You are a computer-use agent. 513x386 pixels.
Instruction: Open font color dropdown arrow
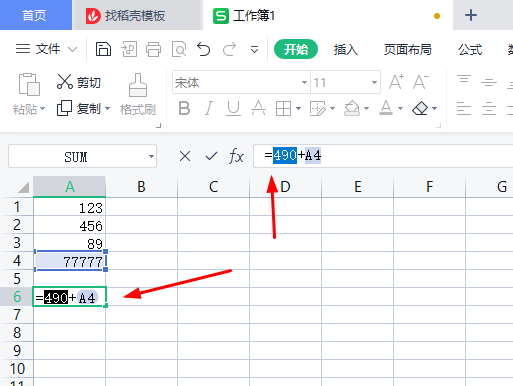(x=401, y=109)
